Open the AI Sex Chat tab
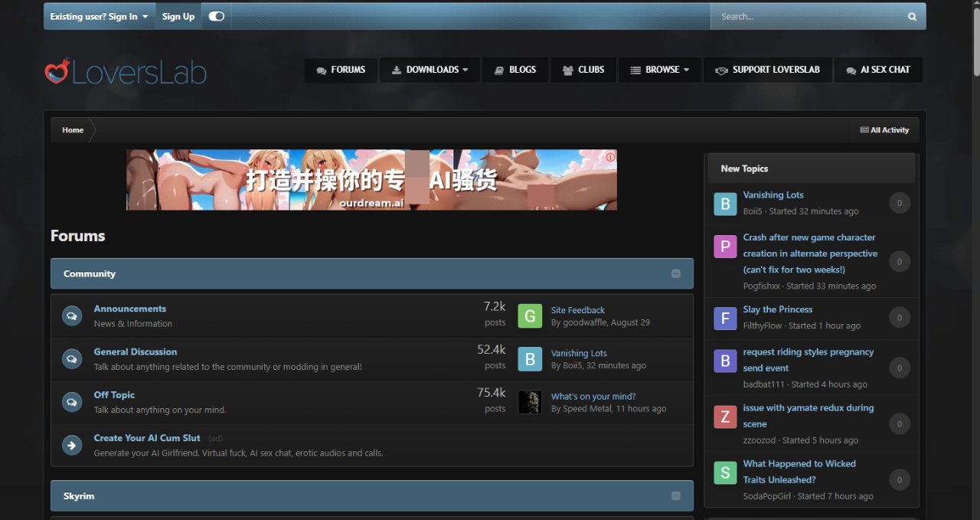 (878, 70)
